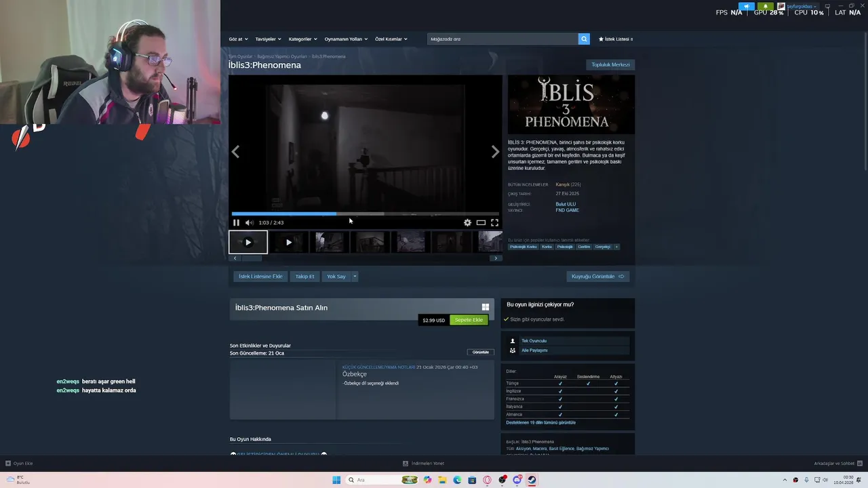This screenshot has width=868, height=488.
Task: Open Steam notifications bell icon
Action: tap(765, 6)
